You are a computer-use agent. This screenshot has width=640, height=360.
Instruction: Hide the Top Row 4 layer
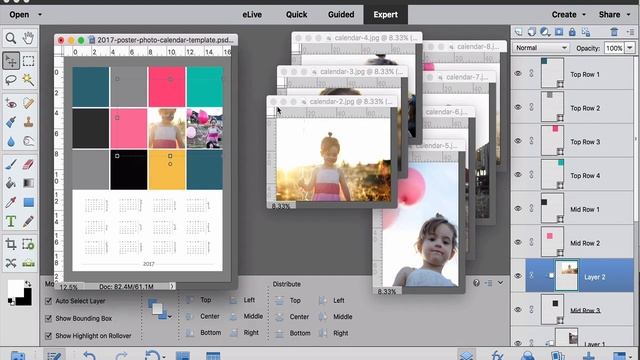coord(518,175)
